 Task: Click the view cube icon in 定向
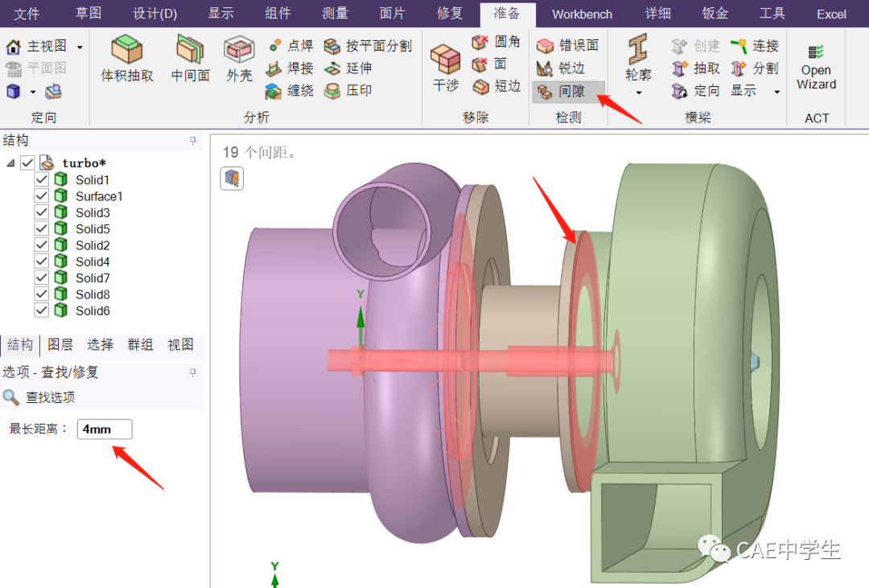(14, 92)
